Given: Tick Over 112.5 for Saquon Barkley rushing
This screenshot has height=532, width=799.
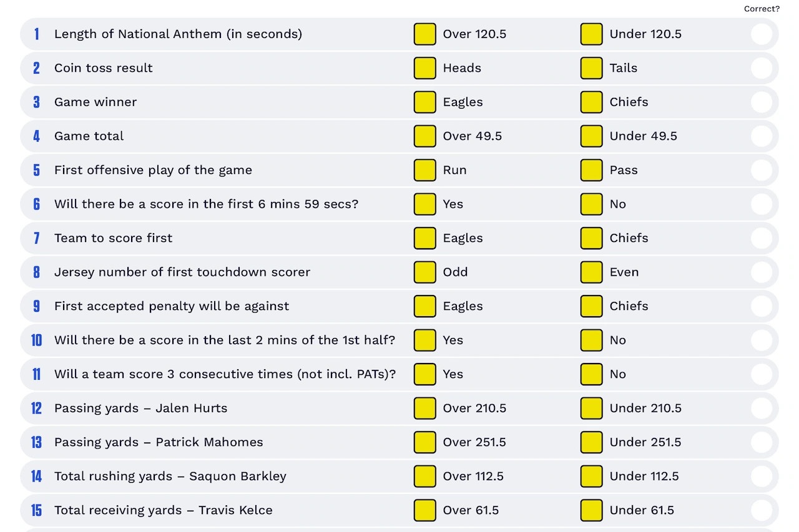Looking at the screenshot, I should click(x=424, y=476).
